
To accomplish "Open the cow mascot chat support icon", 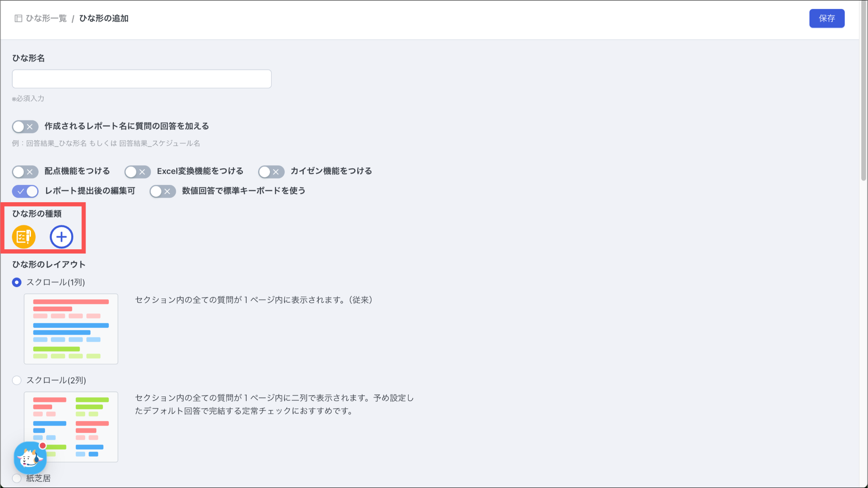I will click(30, 458).
